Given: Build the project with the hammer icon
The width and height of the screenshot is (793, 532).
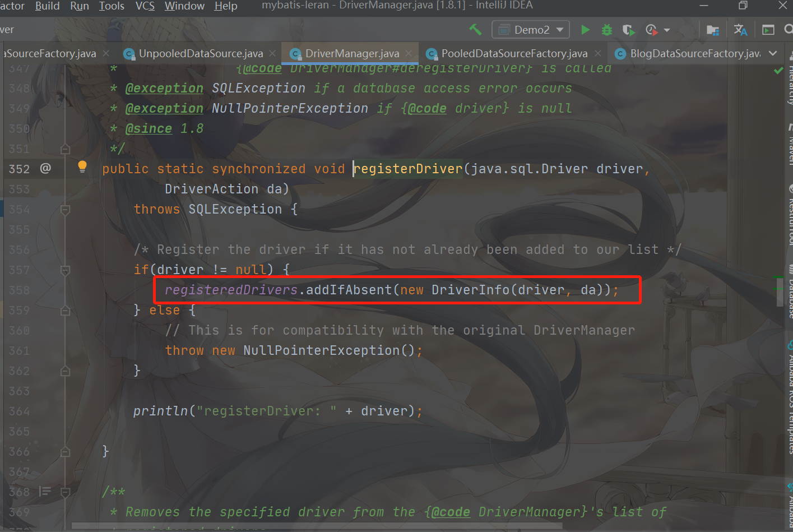Looking at the screenshot, I should (x=475, y=29).
